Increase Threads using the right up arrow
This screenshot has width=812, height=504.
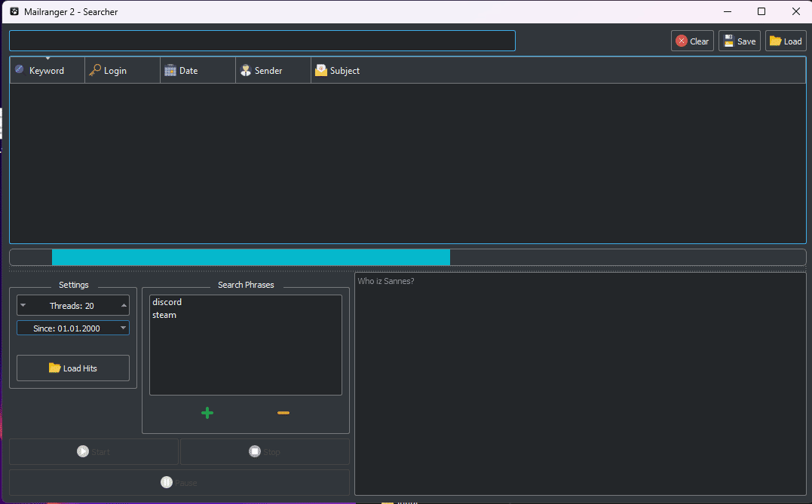pos(123,306)
